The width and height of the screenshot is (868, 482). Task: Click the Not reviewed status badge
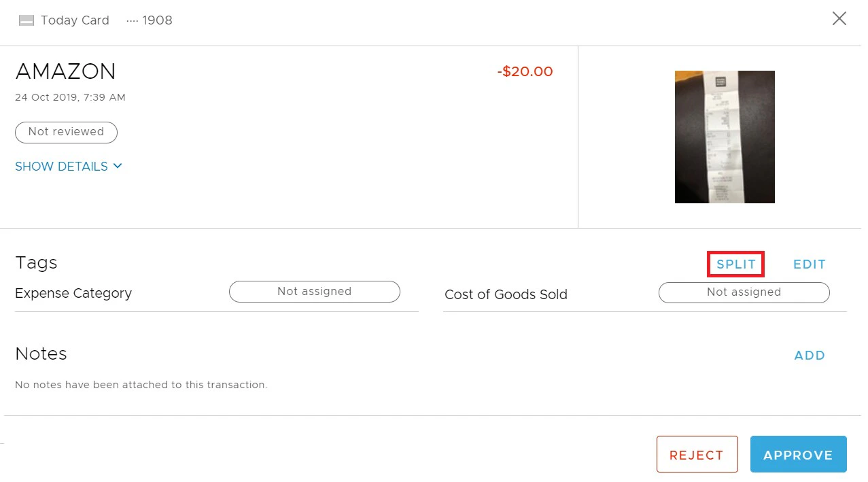(x=66, y=132)
